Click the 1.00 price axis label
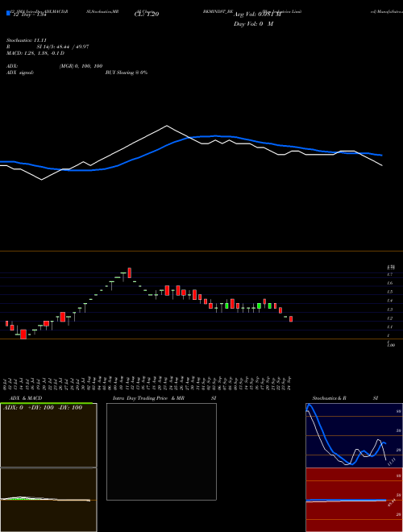The height and width of the screenshot is (532, 403). 391,345
